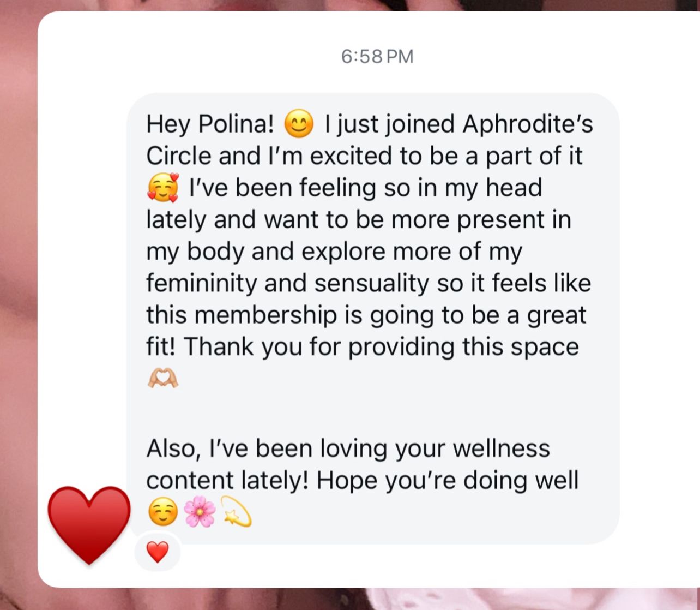700x610 pixels.
Task: Click the blank gap between message paragraphs
Action: point(373,413)
